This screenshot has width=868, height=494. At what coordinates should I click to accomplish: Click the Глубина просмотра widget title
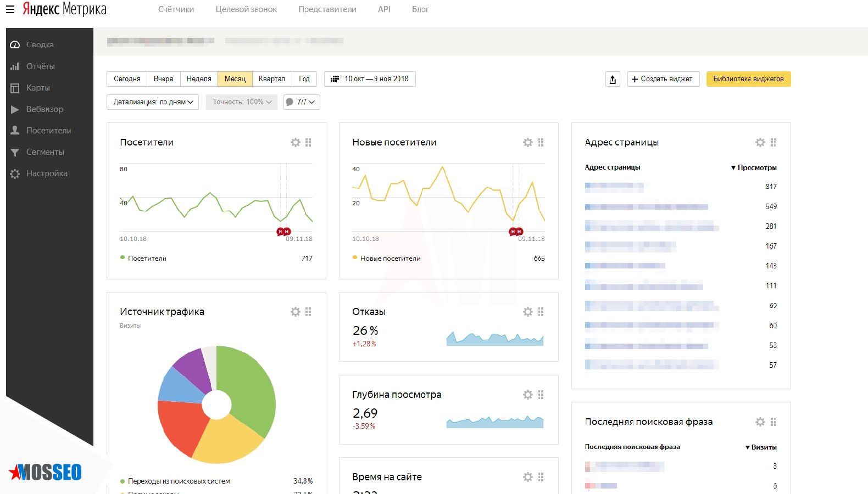tap(397, 395)
